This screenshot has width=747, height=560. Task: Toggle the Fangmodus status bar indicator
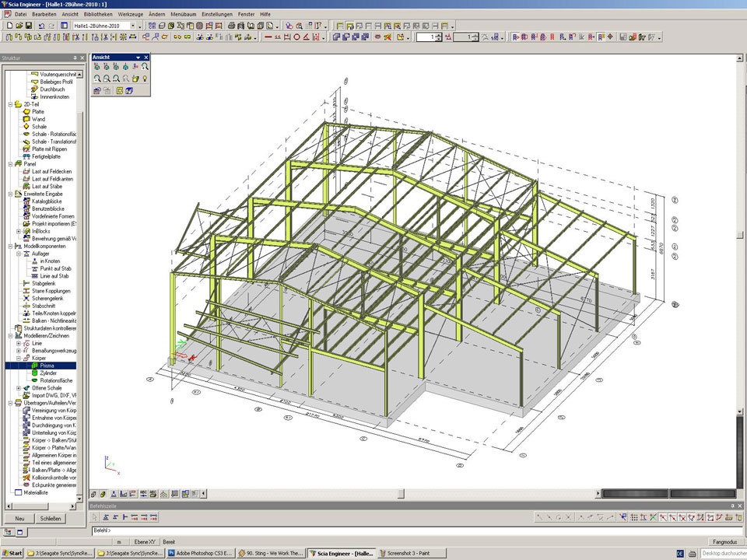pos(724,541)
